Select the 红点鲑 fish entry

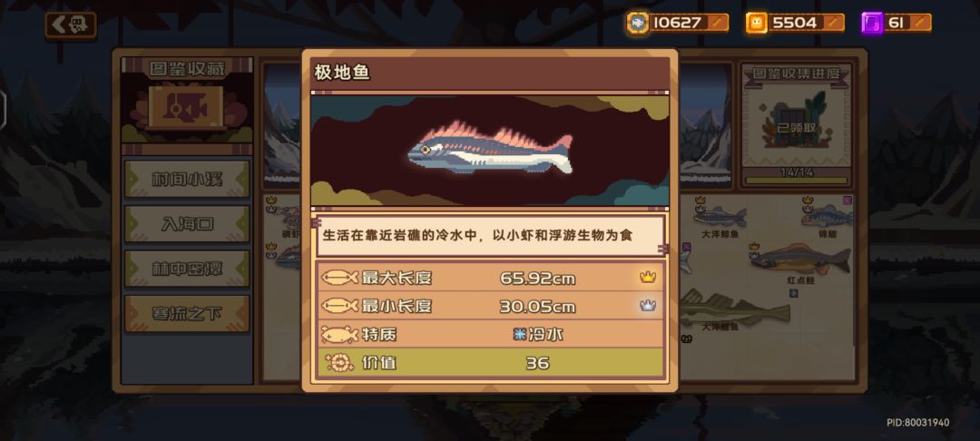[x=799, y=263]
